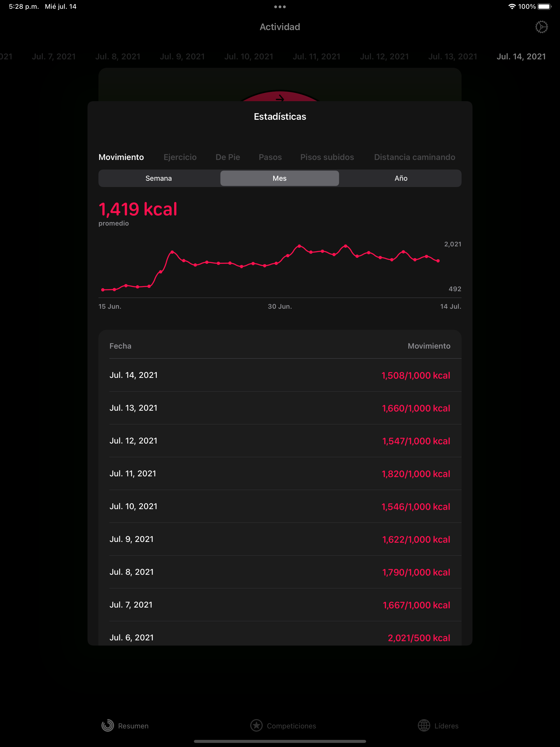Tap the last data point on the chart
560x747 pixels.
(438, 261)
